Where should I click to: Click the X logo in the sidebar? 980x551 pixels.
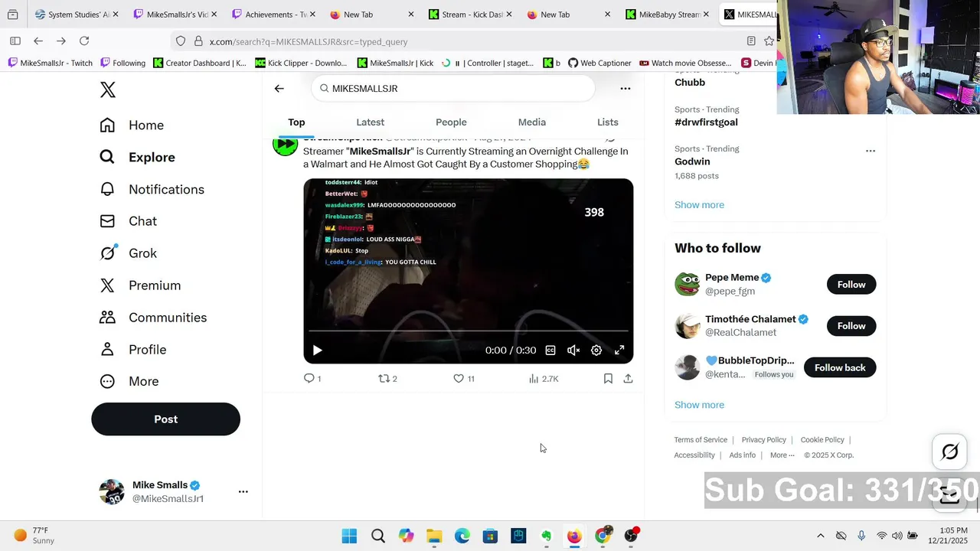click(x=108, y=90)
